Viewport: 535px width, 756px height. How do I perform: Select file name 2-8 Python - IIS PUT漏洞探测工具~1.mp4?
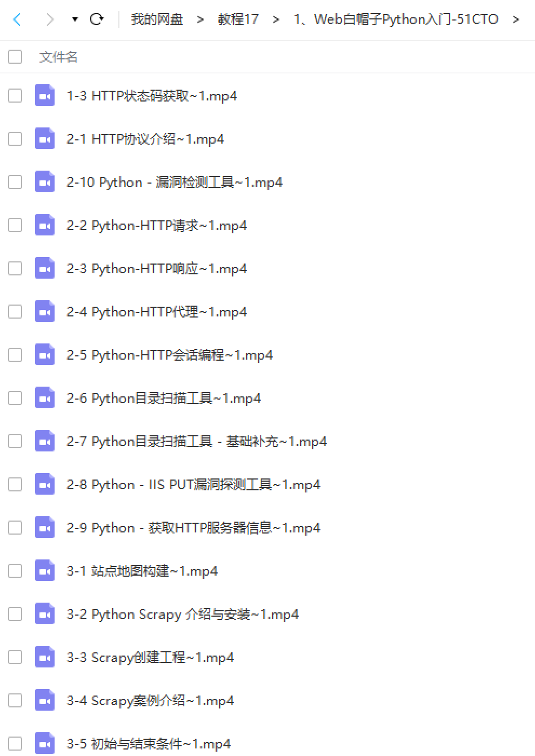pyautogui.click(x=193, y=485)
